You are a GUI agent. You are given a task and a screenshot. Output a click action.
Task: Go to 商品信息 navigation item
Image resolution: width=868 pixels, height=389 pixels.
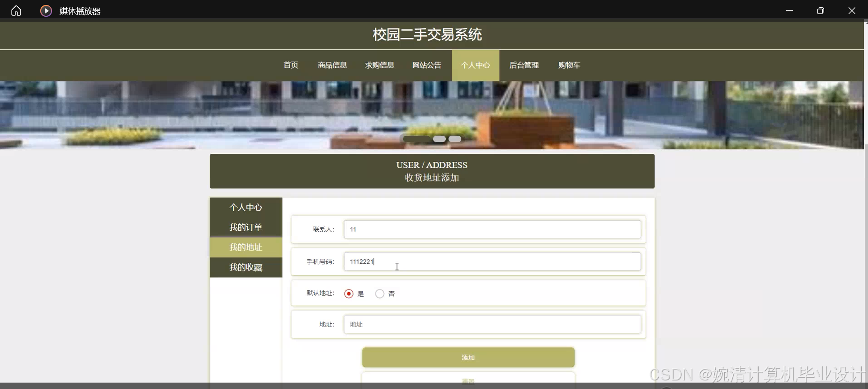[332, 65]
